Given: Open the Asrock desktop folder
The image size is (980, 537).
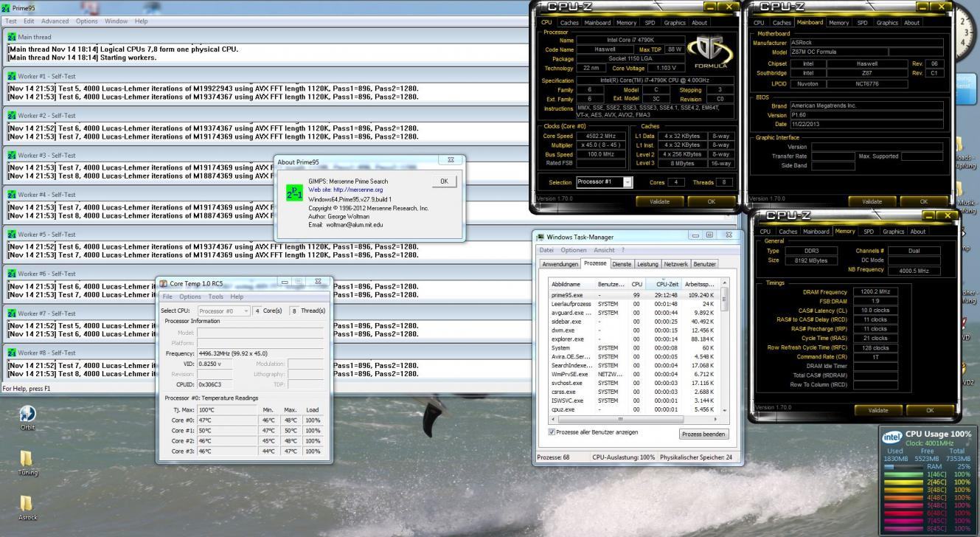Looking at the screenshot, I should pos(27,507).
